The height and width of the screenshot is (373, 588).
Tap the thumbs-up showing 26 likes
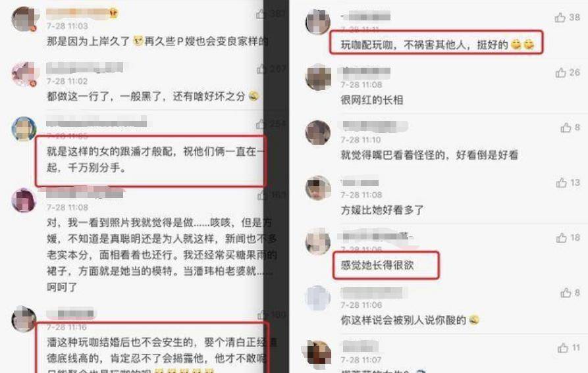560,72
